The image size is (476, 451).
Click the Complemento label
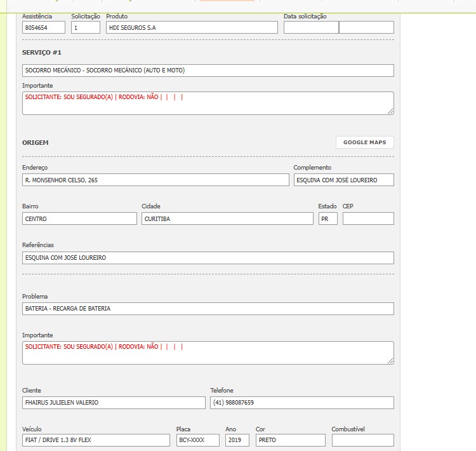point(312,168)
